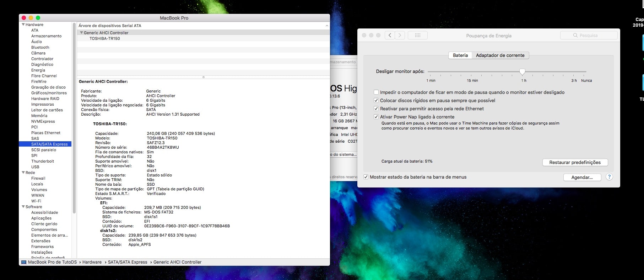Select Memória in Hardware list
Image resolution: width=644 pixels, height=280 pixels.
tap(39, 116)
